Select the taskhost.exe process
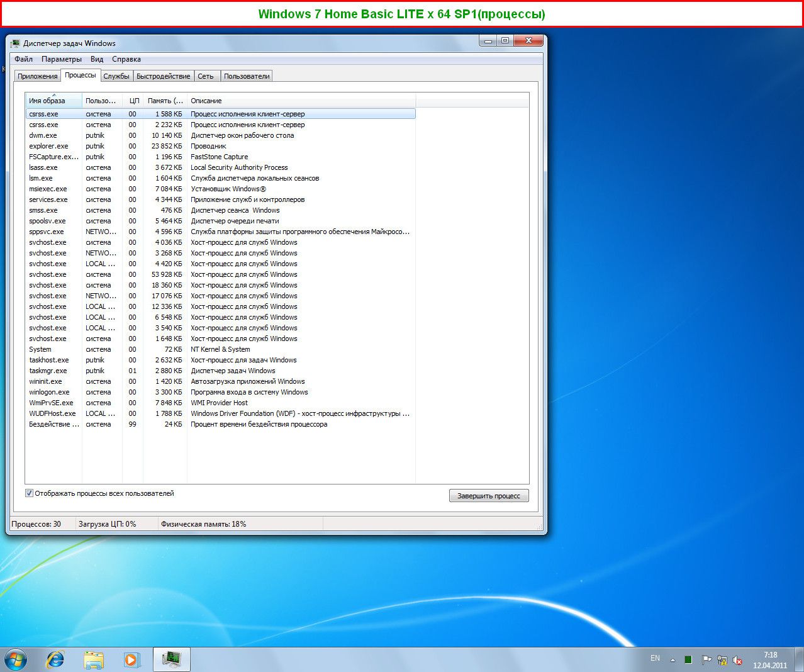This screenshot has height=672, width=804. (x=220, y=360)
